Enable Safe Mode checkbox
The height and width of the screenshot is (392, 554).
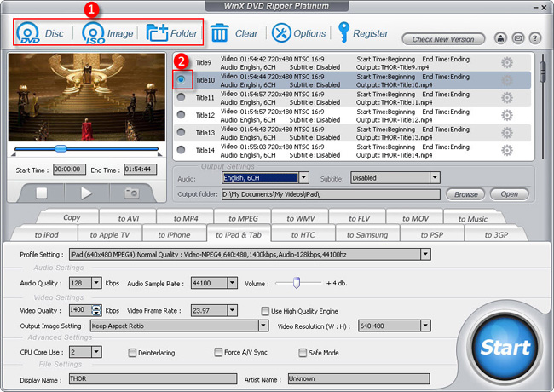pos(303,353)
